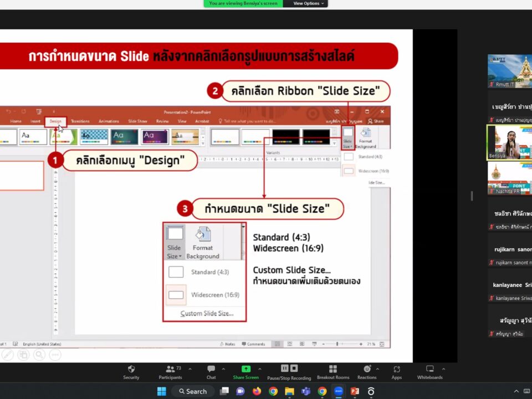The width and height of the screenshot is (532, 399).
Task: Open Microsoft Teams from the taskbar
Action: coord(306,391)
